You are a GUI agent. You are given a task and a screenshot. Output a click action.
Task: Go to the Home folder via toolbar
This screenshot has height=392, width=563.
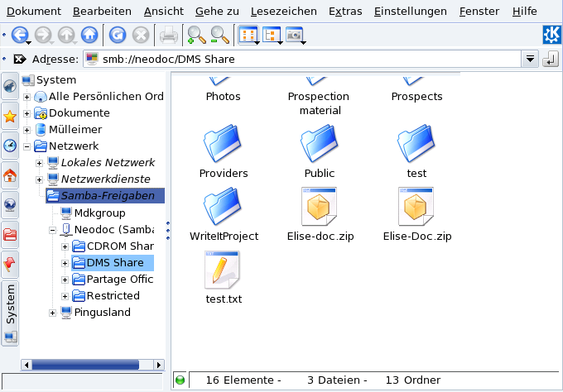click(x=89, y=35)
